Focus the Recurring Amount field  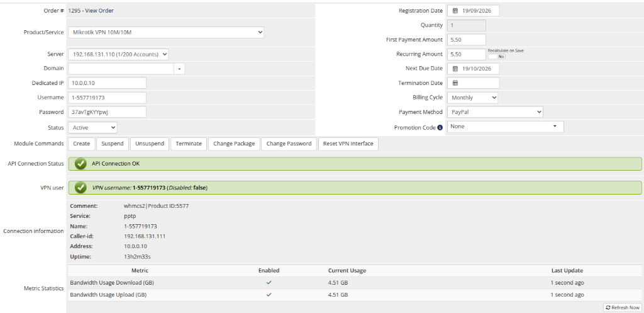coord(467,54)
